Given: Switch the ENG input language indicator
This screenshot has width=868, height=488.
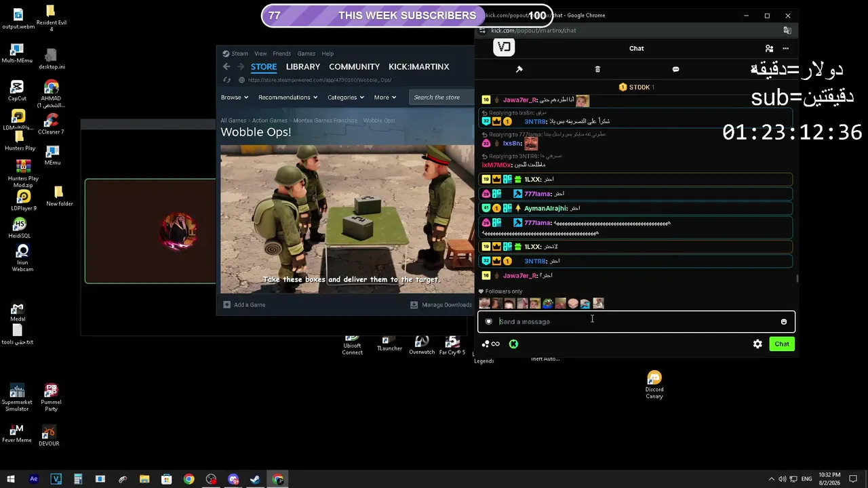Looking at the screenshot, I should (808, 479).
